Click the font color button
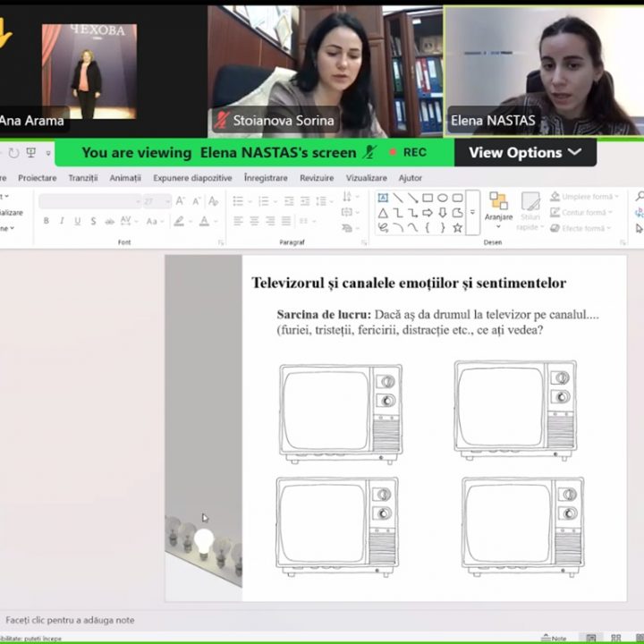This screenshot has width=644, height=644. coord(205,221)
